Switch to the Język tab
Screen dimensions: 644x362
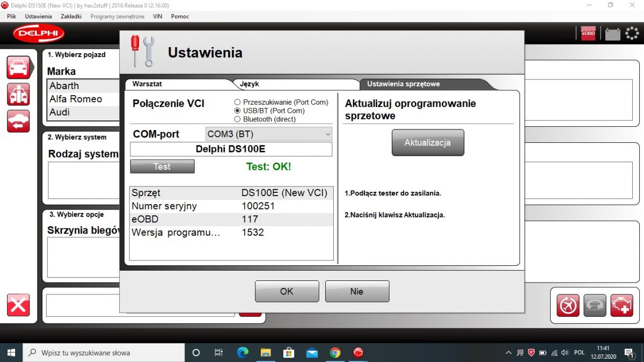click(295, 84)
